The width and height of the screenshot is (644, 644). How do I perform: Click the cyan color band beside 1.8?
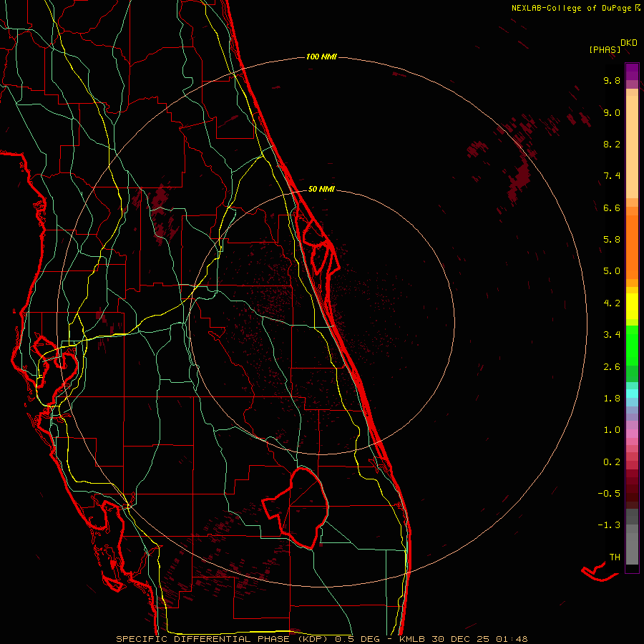click(x=632, y=393)
